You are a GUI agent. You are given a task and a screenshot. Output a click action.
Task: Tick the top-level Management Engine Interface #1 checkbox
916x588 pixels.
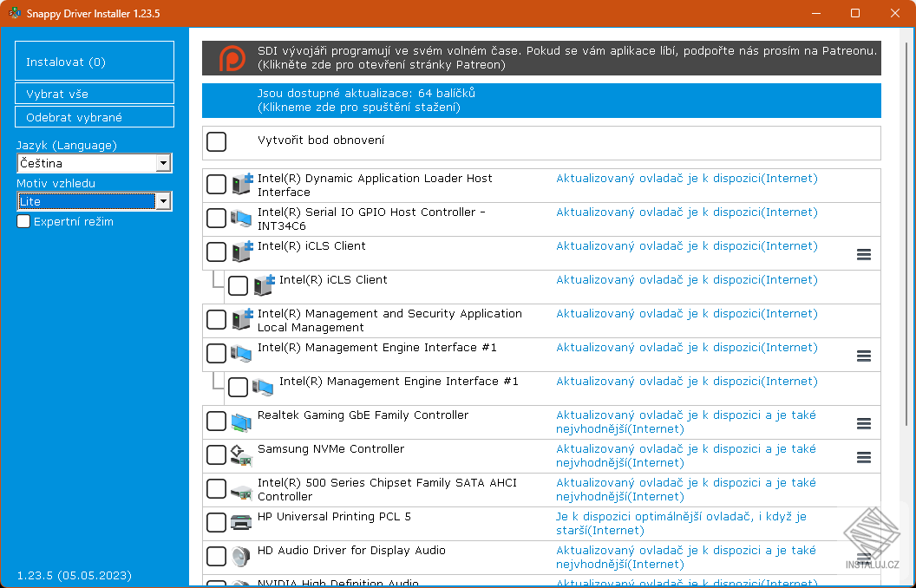[x=216, y=354]
